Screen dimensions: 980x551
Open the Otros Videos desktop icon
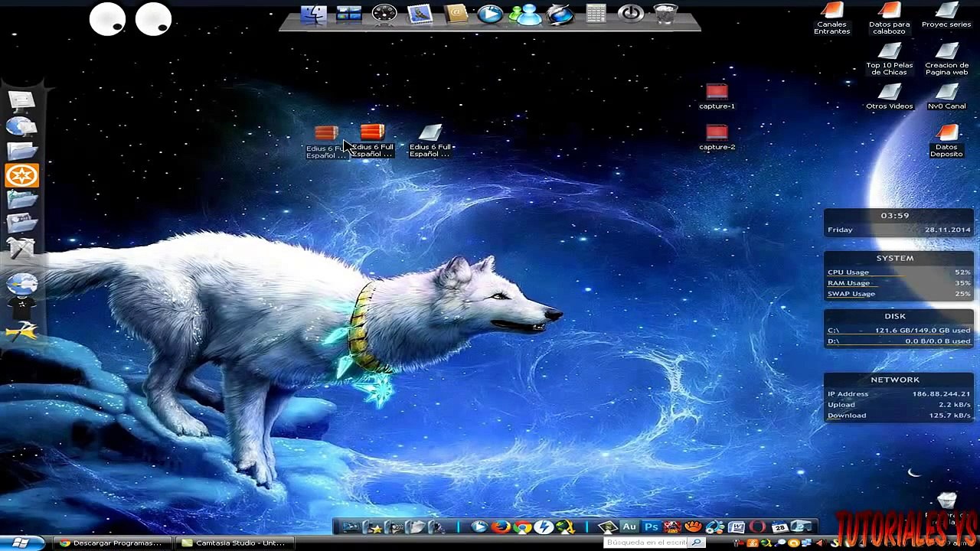(890, 97)
